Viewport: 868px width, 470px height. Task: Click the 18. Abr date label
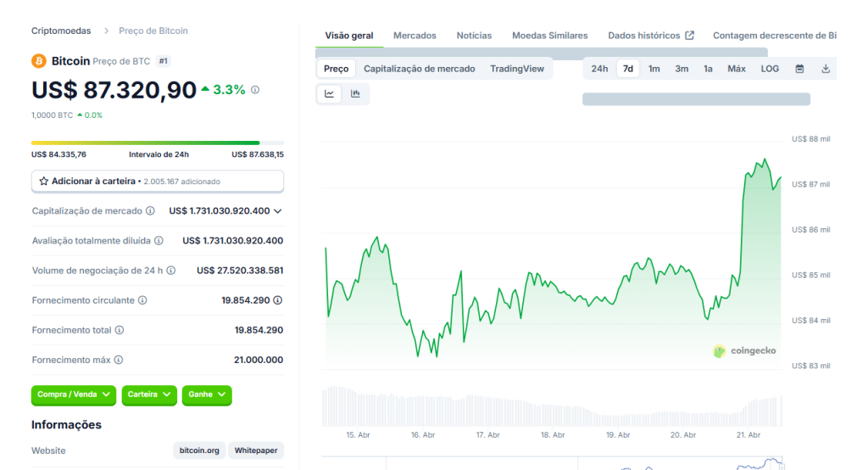[553, 435]
